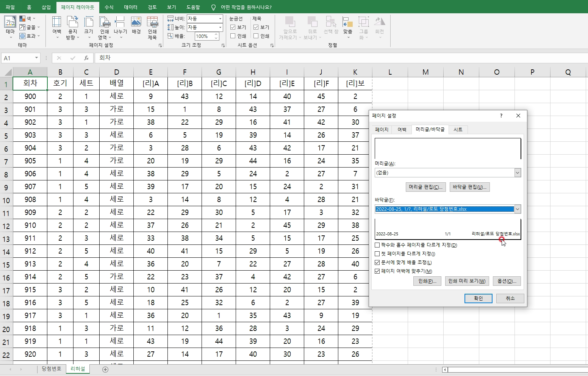Toggle 눈금선 인쇄 gridlines print checkbox
This screenshot has height=376, width=588.
tap(233, 36)
